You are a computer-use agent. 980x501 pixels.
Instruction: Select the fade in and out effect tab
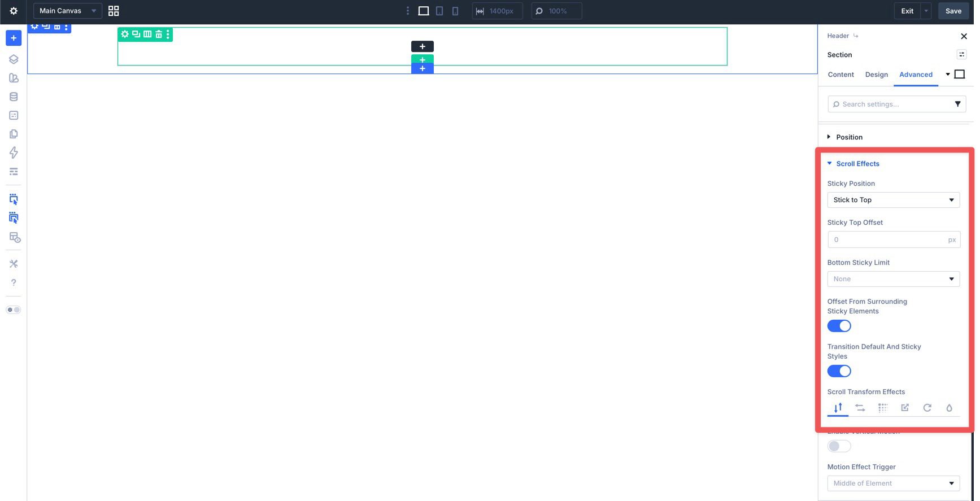(x=883, y=408)
